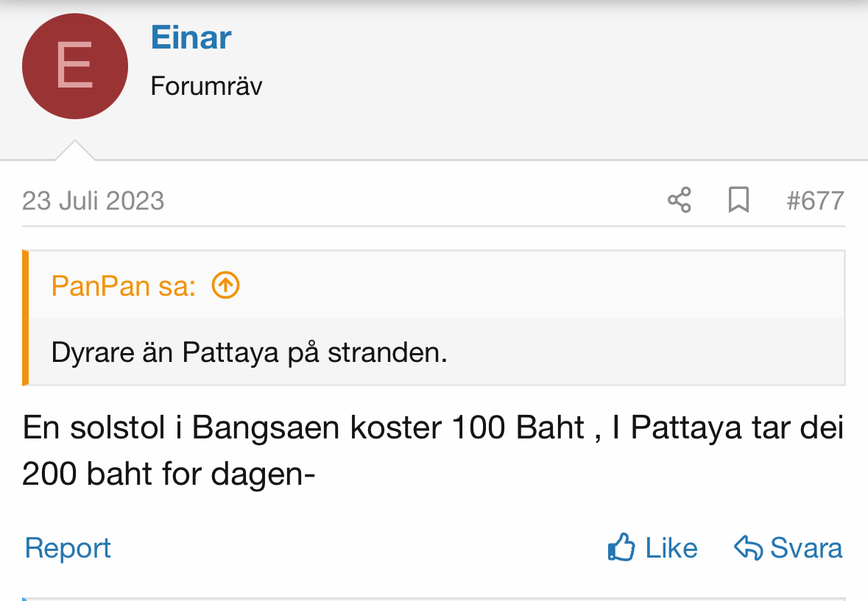Screen dimensions: 868x601
Task: Click the share icon on post #677
Action: coord(679,200)
